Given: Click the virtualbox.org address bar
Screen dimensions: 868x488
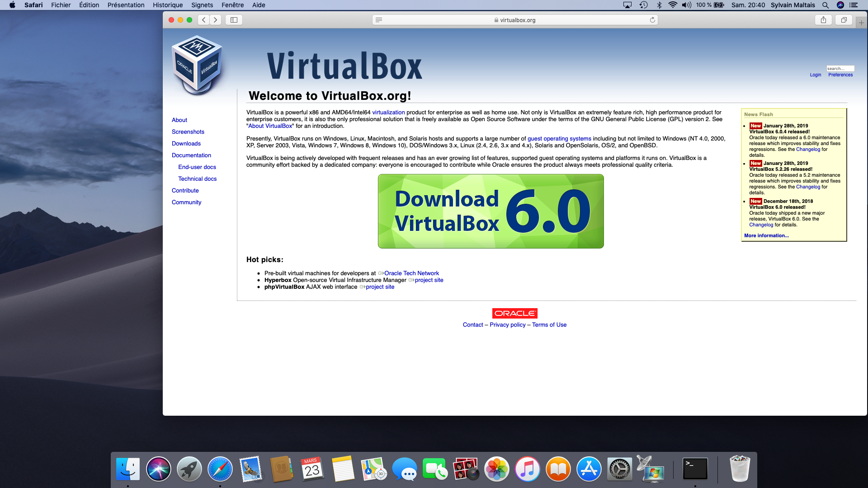Looking at the screenshot, I should point(515,20).
